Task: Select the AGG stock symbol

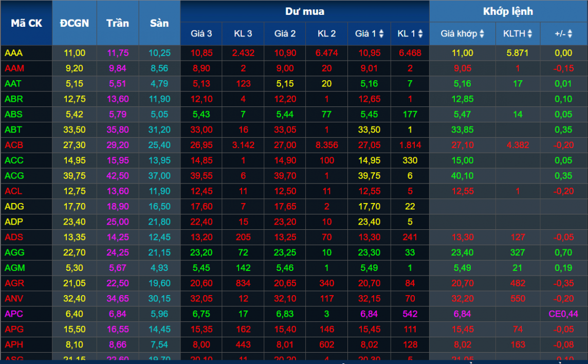Action: tap(14, 252)
